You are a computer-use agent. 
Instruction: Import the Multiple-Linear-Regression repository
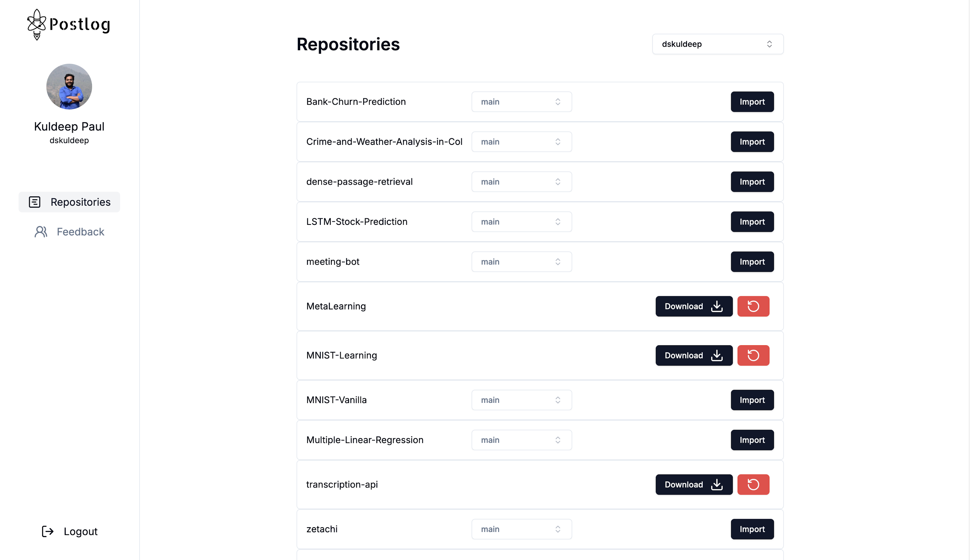(x=752, y=439)
